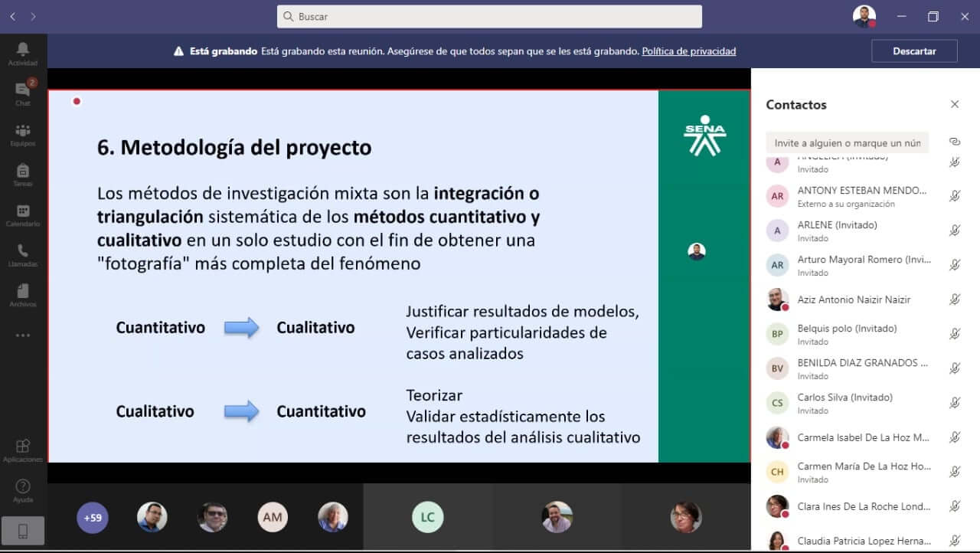Open the Tareas icon

[23, 173]
